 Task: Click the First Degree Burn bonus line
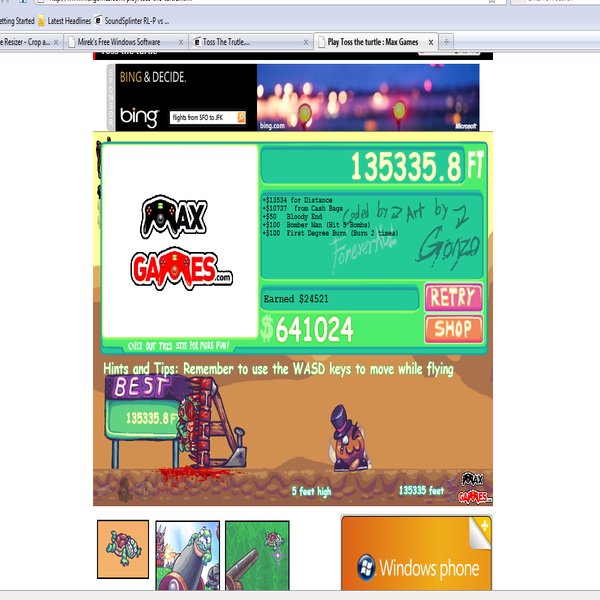(x=330, y=233)
